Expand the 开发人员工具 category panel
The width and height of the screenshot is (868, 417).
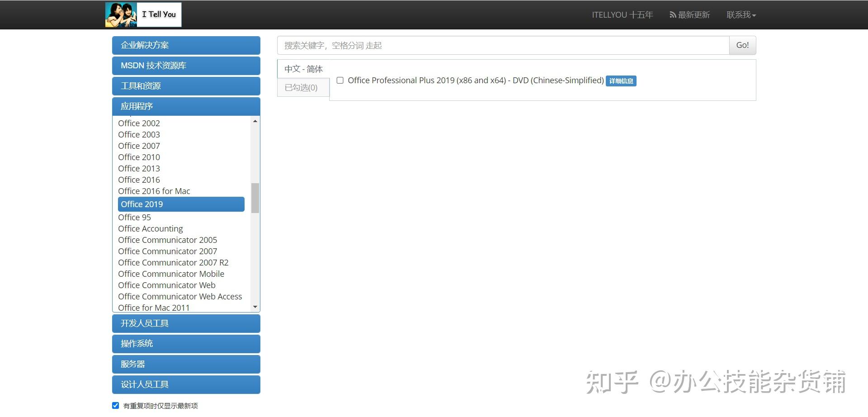coord(186,323)
